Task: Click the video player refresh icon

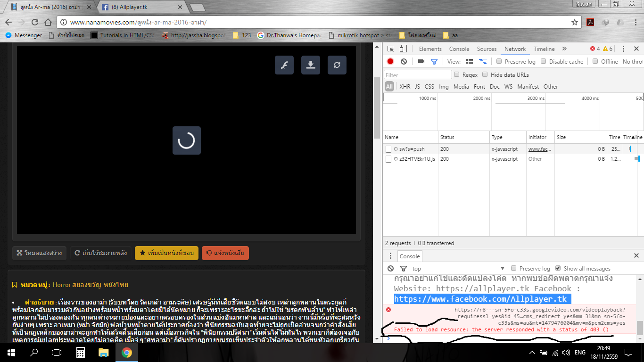Action: pyautogui.click(x=337, y=65)
